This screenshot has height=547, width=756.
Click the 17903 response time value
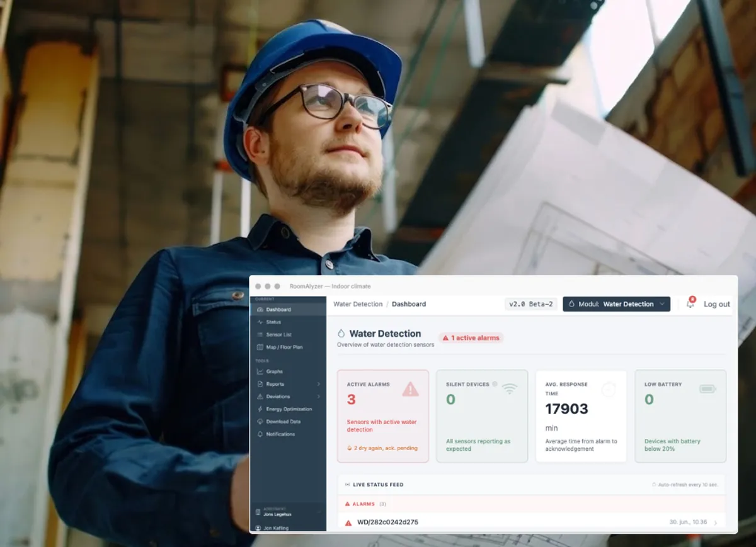pyautogui.click(x=566, y=409)
